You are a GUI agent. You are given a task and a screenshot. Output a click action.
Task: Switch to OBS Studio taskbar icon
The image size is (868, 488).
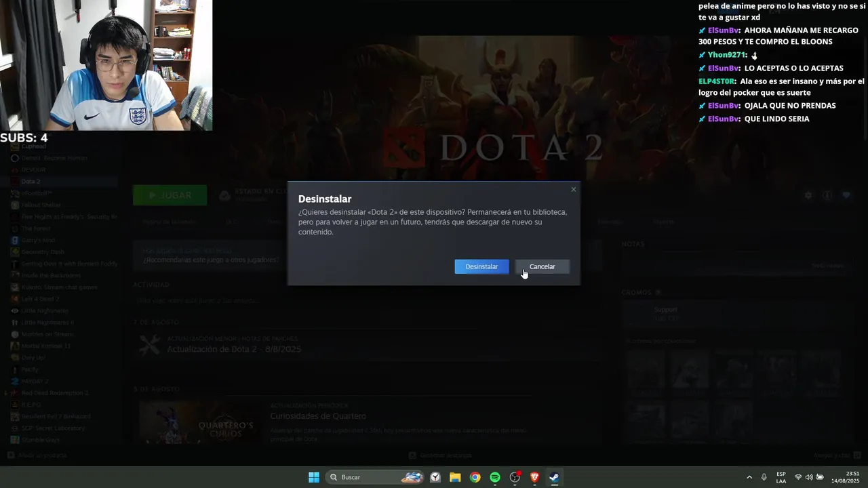(x=515, y=477)
